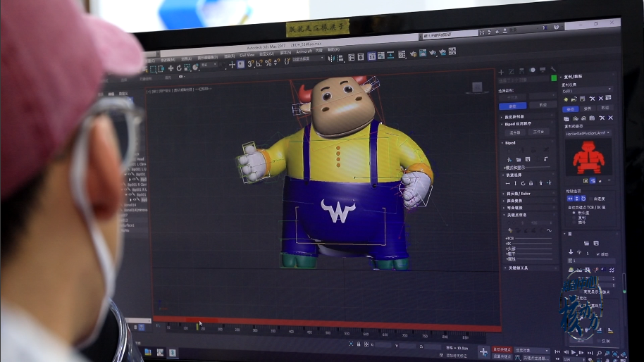The width and height of the screenshot is (644, 362).
Task: Click Lock COM Keying padlock icon
Action: tap(531, 183)
